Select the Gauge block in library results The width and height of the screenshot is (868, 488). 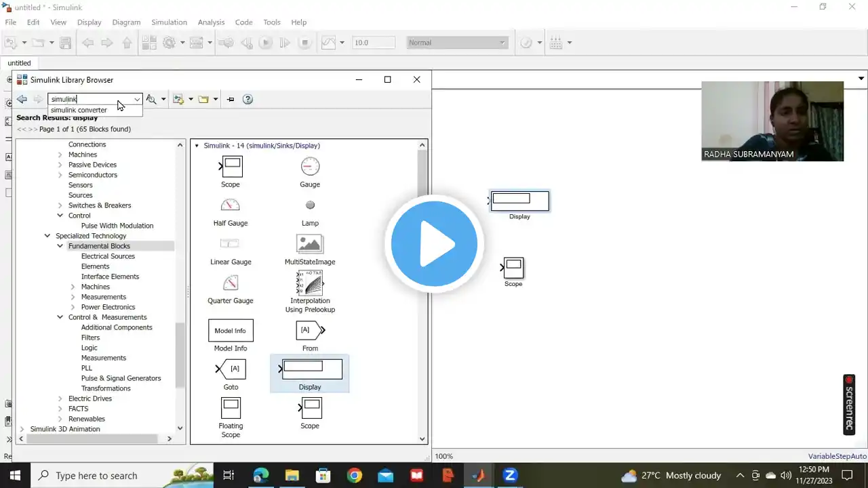click(x=310, y=171)
